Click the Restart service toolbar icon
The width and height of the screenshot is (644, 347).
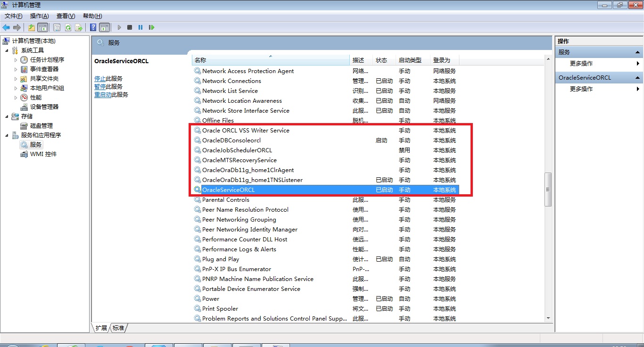(x=151, y=27)
